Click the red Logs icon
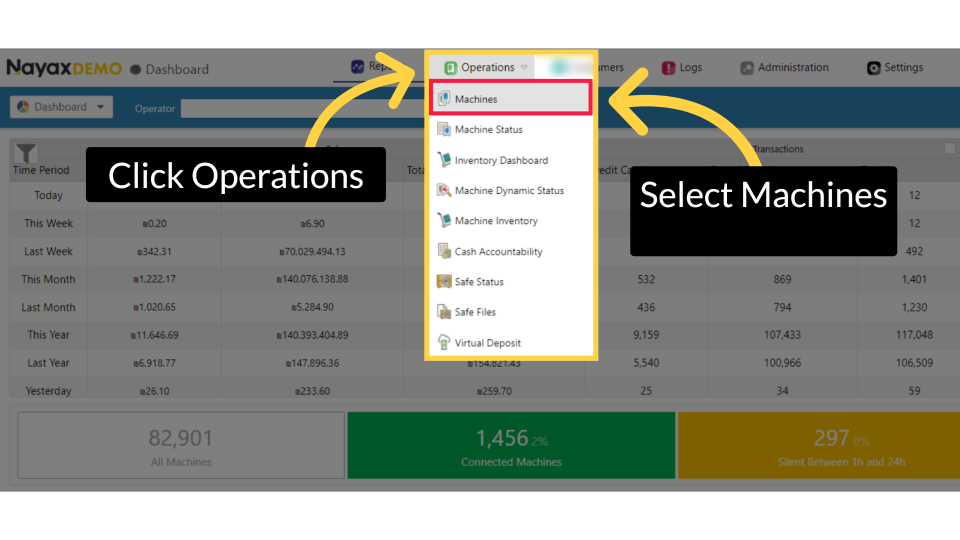The image size is (960, 540). coord(668,68)
